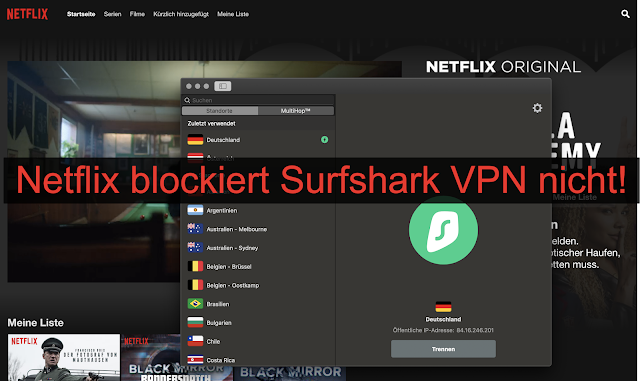The image size is (640, 381).
Task: Switch to the MultiHop tab
Action: tap(296, 111)
